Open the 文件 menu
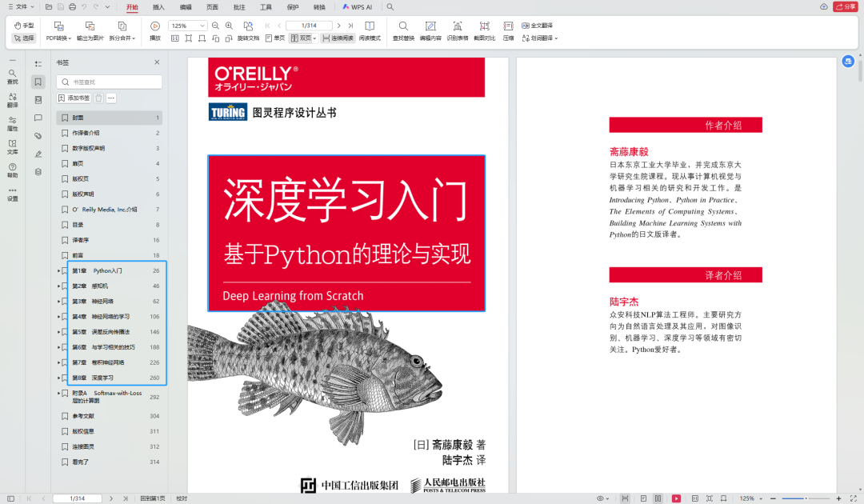This screenshot has height=504, width=864. (x=21, y=6)
